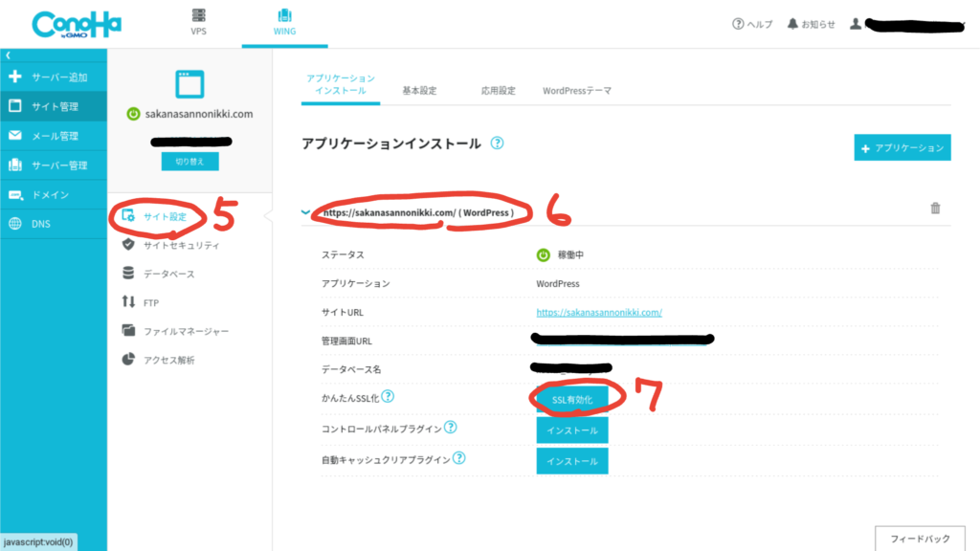This screenshot has width=980, height=551.
Task: Click help icon beside コントロールパネルプラグイン
Action: (450, 428)
